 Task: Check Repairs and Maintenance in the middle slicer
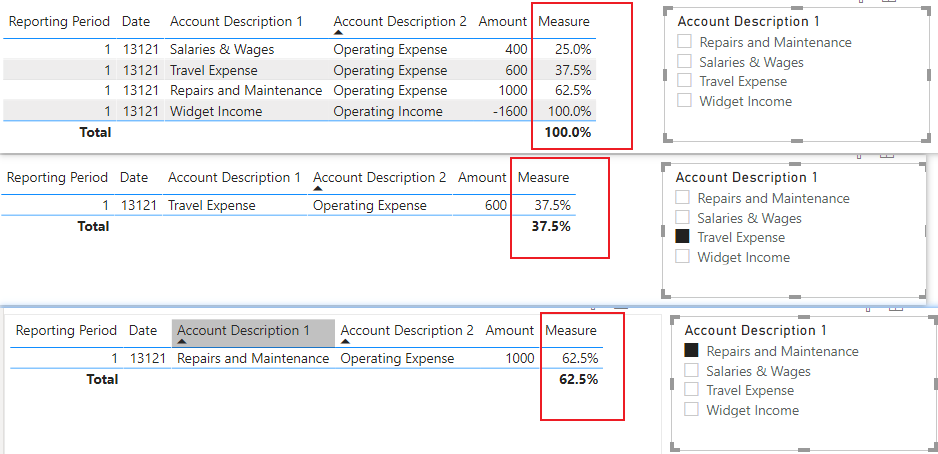[x=683, y=198]
